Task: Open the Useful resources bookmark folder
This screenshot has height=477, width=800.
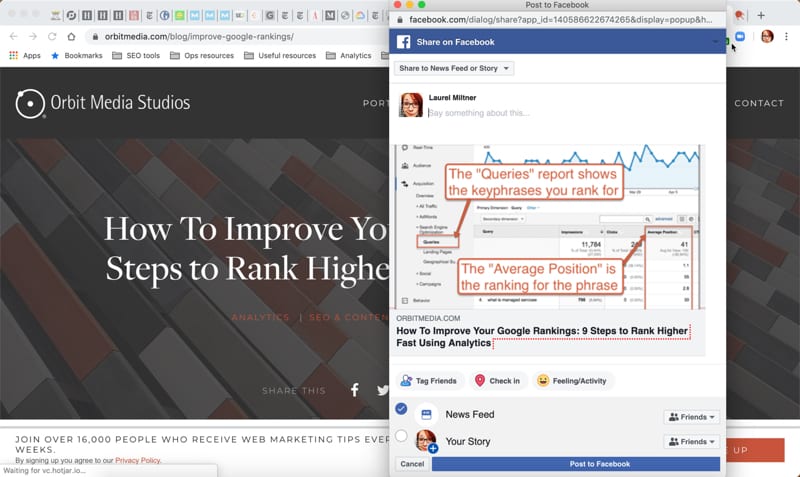Action: [280, 55]
